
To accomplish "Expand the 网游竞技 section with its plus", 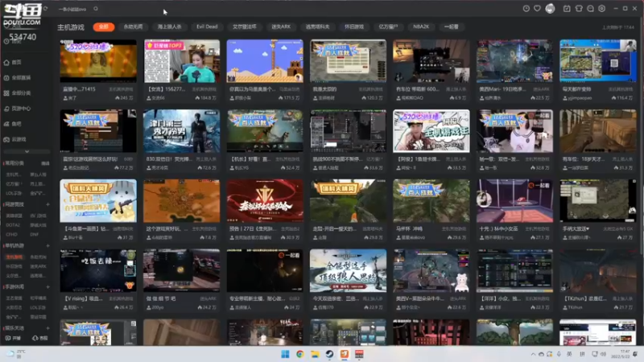I will pyautogui.click(x=47, y=204).
